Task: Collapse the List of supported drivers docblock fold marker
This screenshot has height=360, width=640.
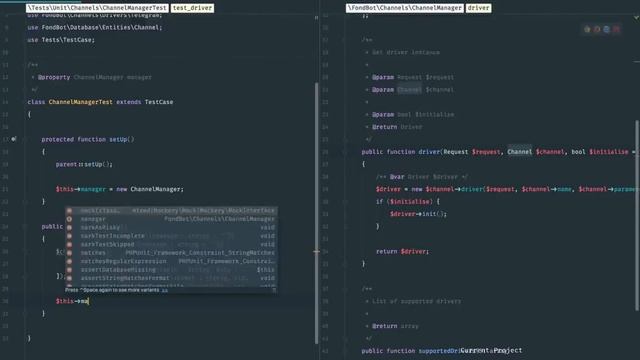Action: coord(345,289)
